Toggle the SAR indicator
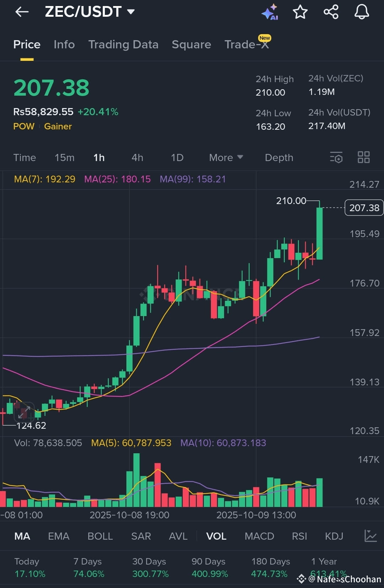384x588 pixels. pyautogui.click(x=141, y=536)
